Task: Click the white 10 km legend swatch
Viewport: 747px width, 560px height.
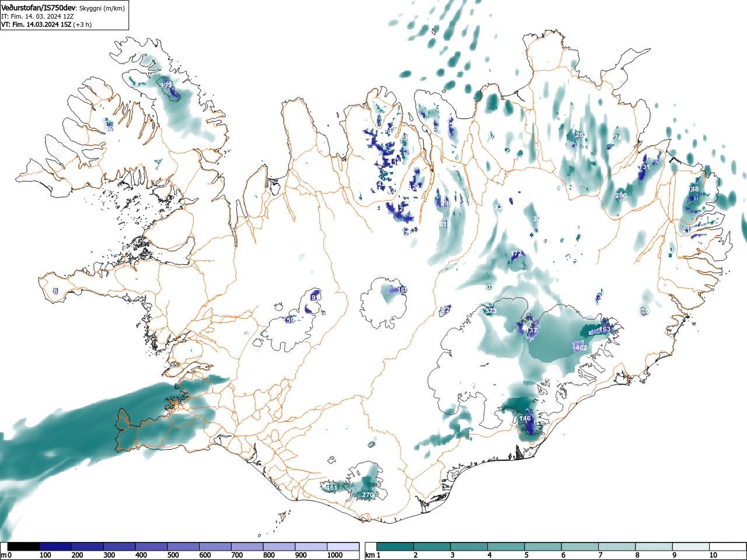Action: [x=727, y=547]
